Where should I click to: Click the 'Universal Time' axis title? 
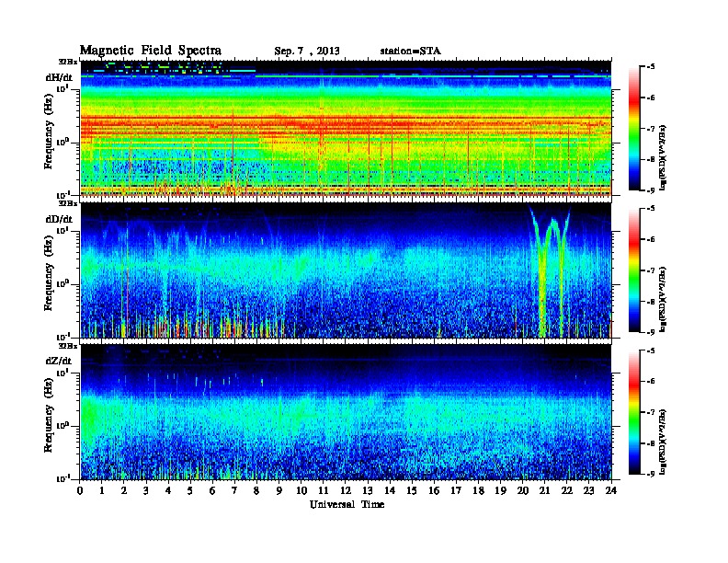(x=347, y=504)
